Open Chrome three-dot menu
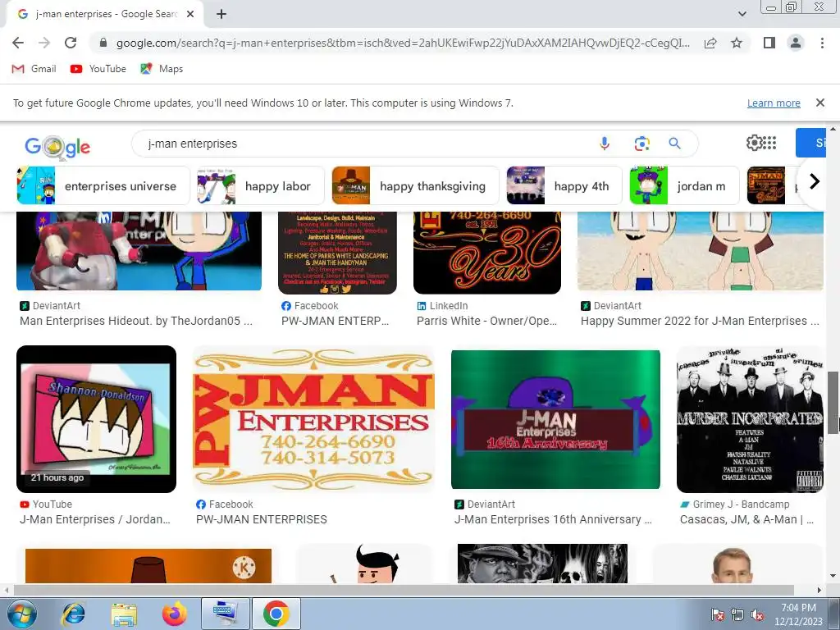 click(822, 43)
